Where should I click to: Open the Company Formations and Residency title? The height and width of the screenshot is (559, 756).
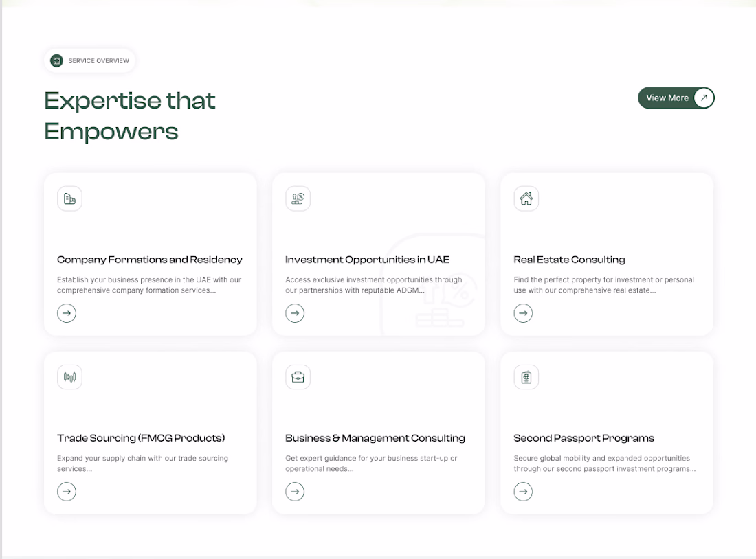[x=150, y=260]
